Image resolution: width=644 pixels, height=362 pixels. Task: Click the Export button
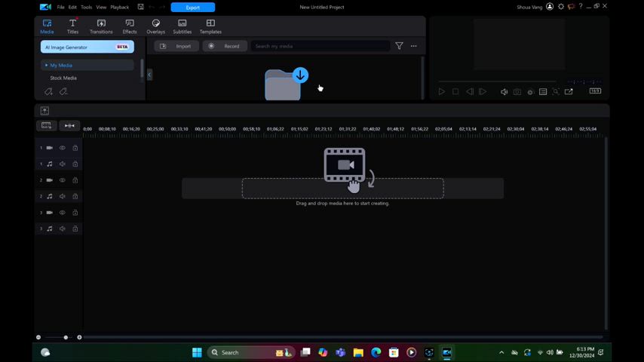point(192,7)
